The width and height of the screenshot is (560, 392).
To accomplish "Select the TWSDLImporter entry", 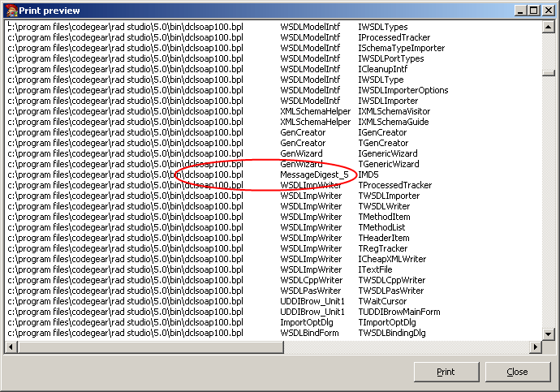I will click(389, 196).
